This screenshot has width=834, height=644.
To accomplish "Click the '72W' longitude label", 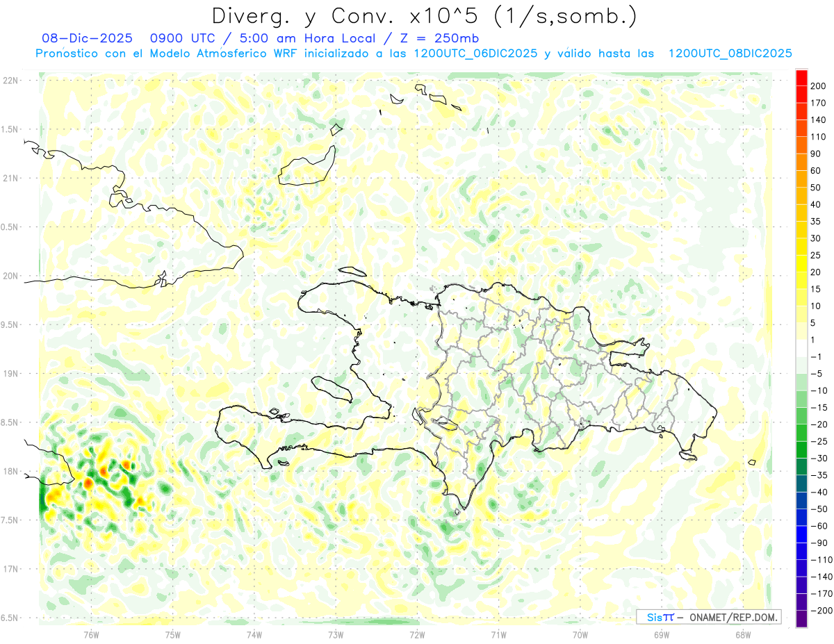I will [x=417, y=634].
